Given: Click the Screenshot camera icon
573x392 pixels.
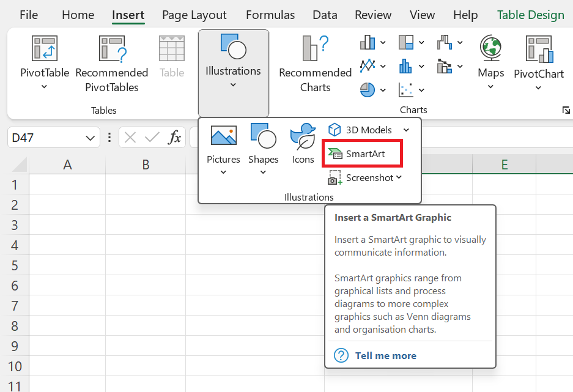Looking at the screenshot, I should (335, 177).
